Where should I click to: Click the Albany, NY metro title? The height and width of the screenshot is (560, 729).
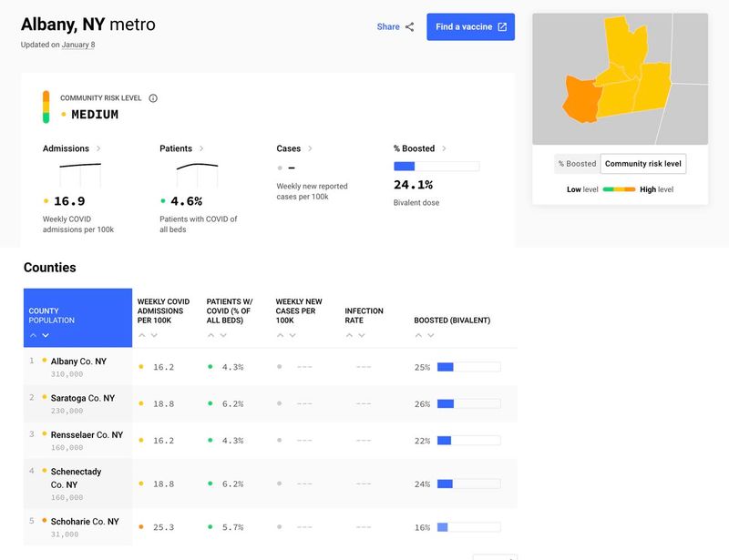[x=87, y=25]
